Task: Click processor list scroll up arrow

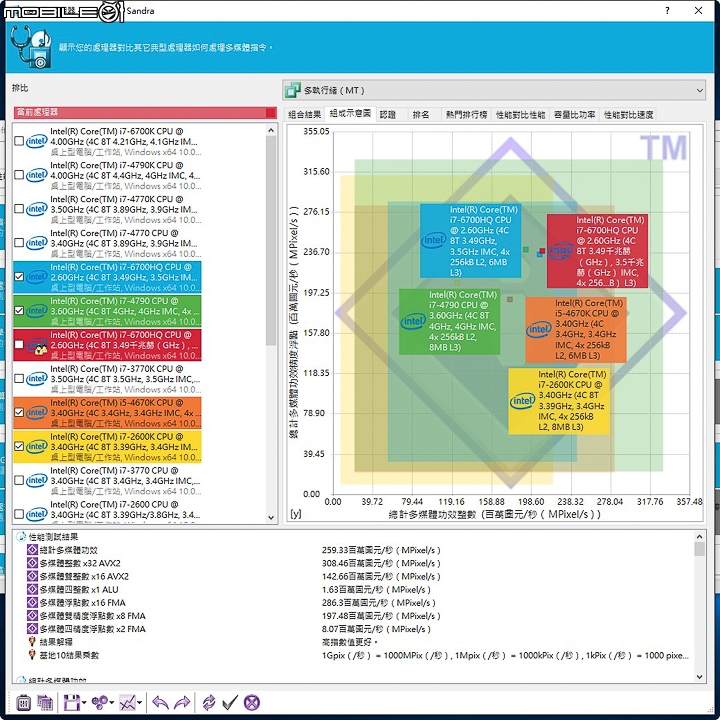Action: [x=271, y=130]
